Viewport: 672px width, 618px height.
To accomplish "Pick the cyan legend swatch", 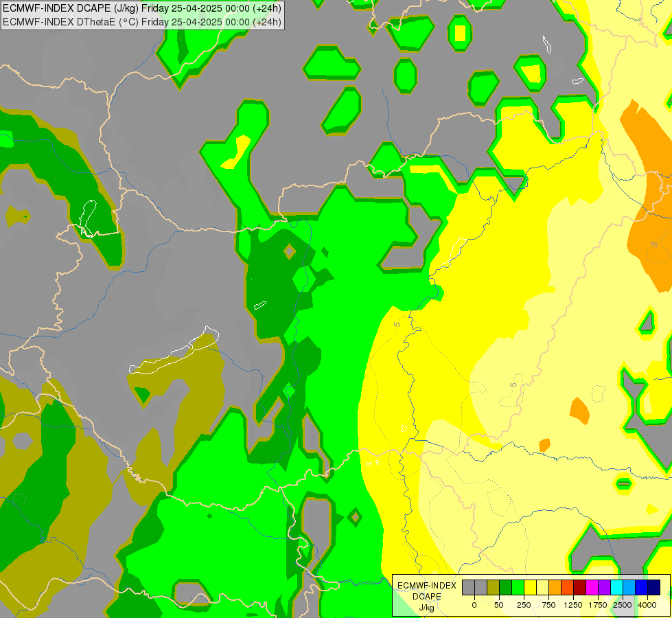I will tap(616, 587).
